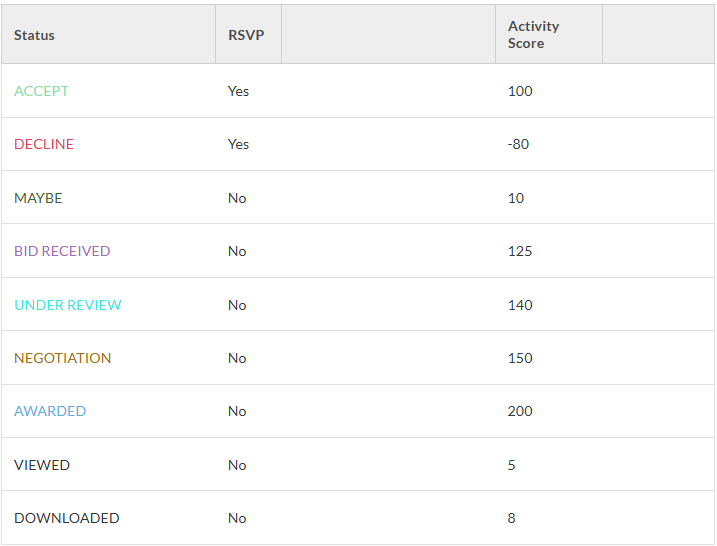This screenshot has height=546, width=717.
Task: Click the RSVP Yes value for DECLINE
Action: pyautogui.click(x=238, y=144)
